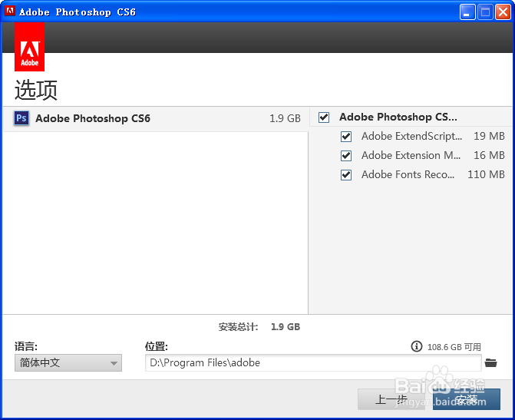
Task: Click the Photoshop Ps product icon
Action: [21, 118]
